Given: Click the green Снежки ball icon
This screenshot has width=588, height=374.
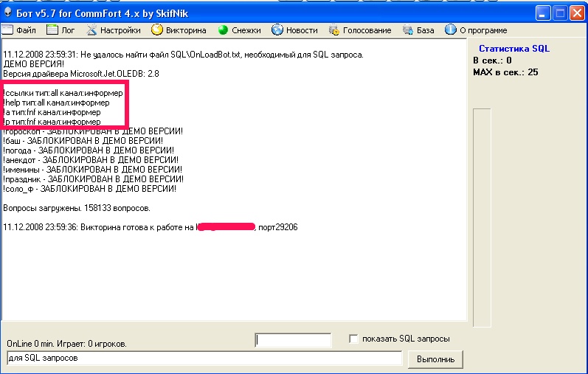Looking at the screenshot, I should [x=223, y=30].
